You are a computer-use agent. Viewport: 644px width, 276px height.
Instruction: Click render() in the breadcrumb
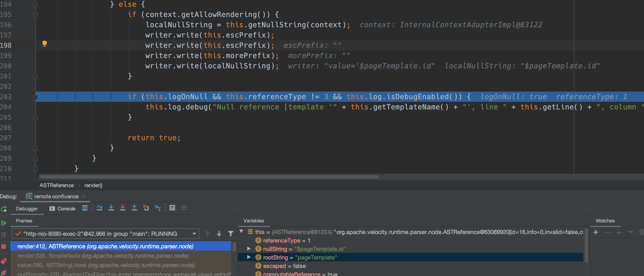tap(93, 185)
